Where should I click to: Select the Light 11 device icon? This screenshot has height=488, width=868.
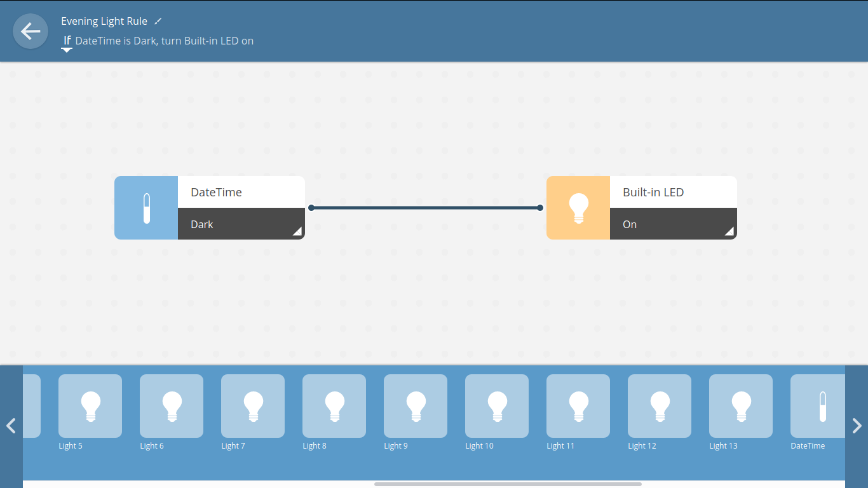(x=578, y=406)
